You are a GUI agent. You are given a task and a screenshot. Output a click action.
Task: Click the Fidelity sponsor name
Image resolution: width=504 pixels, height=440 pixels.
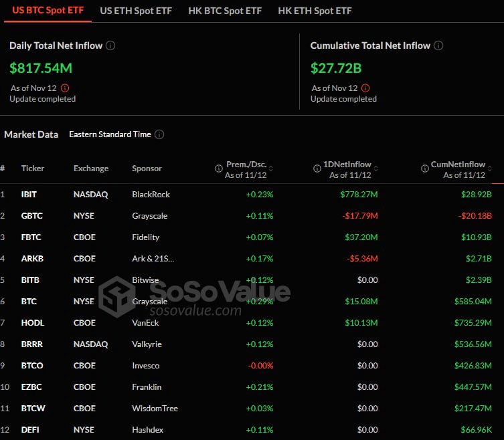146,237
